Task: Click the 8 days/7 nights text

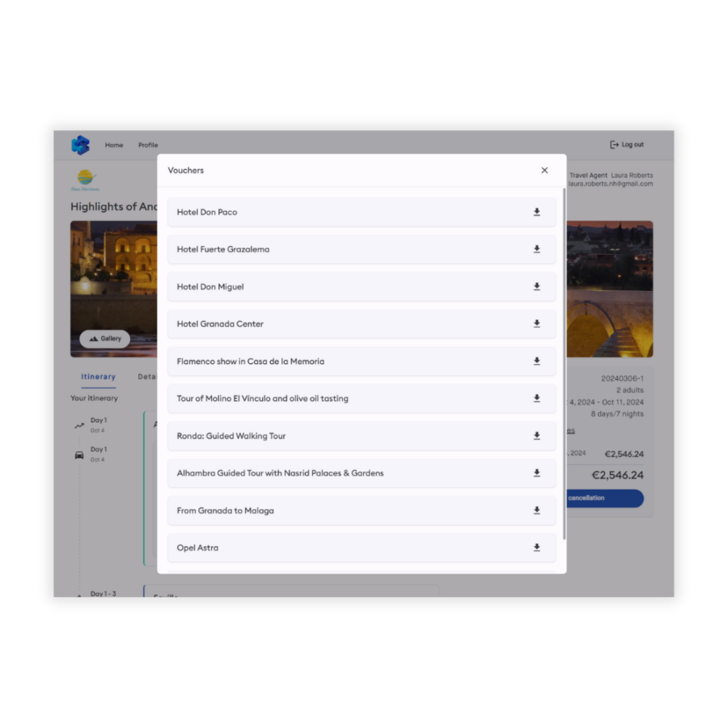Action: coord(617,413)
